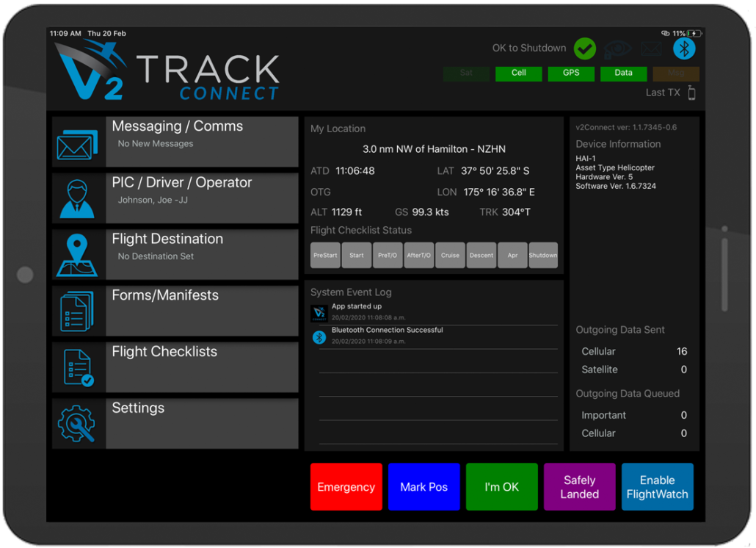Open the PIC / Driver / Operator person icon

(78, 198)
